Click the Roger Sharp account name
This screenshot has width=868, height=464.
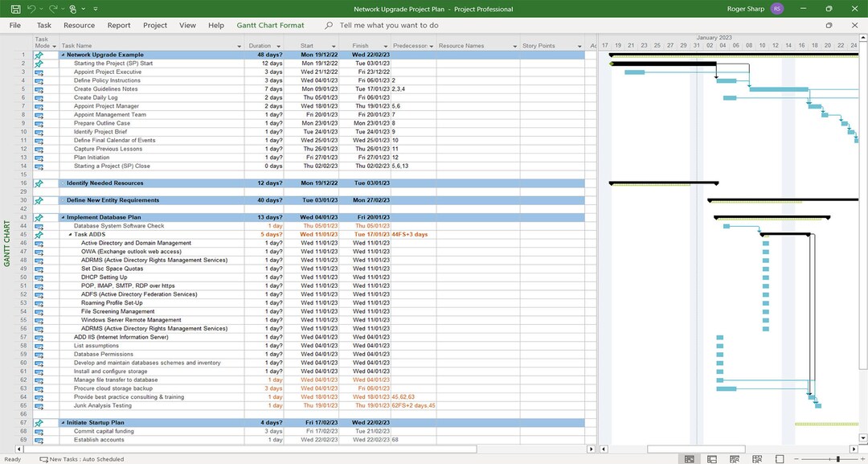click(x=747, y=8)
